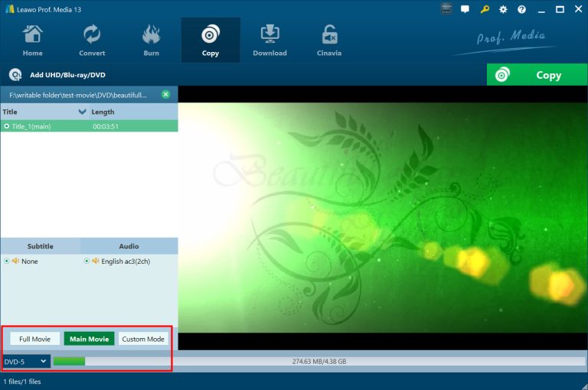588x390 pixels.
Task: Expand the Title column chevron
Action: (83, 112)
